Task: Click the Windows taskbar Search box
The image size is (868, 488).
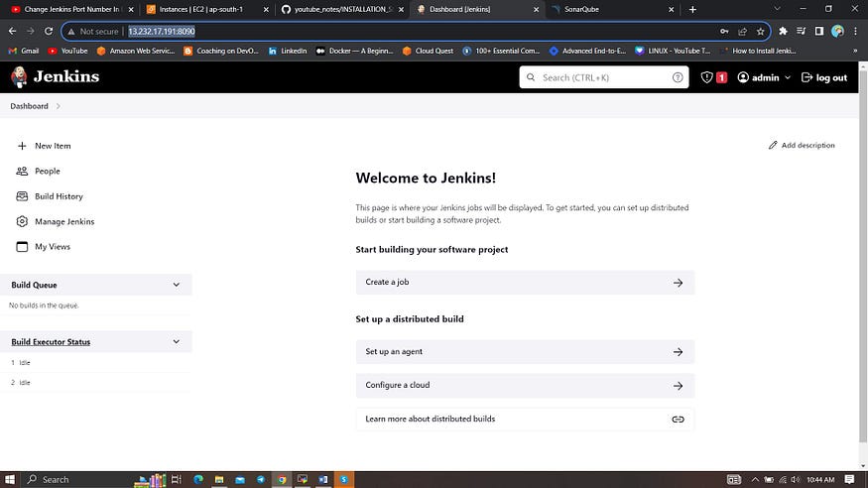Action: click(77, 480)
